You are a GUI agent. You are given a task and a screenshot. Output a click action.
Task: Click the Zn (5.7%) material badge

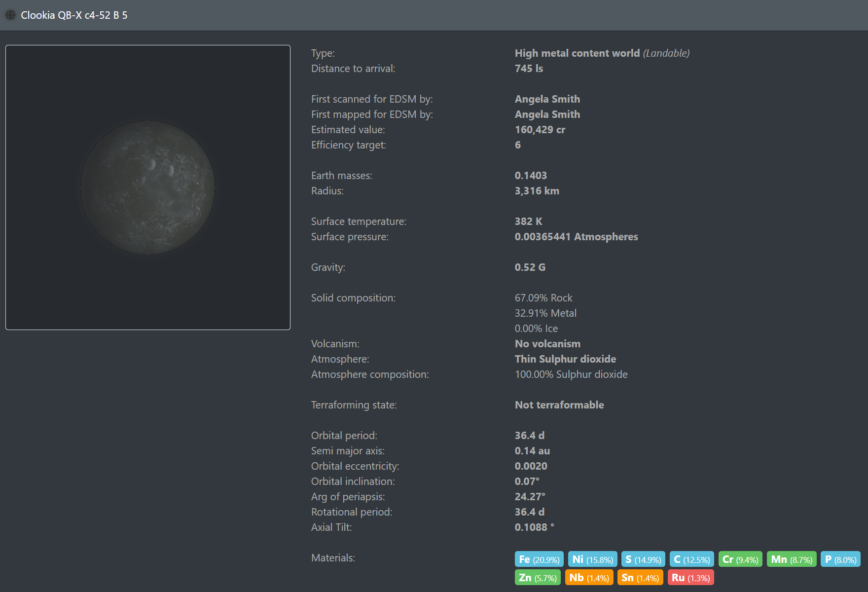[538, 578]
